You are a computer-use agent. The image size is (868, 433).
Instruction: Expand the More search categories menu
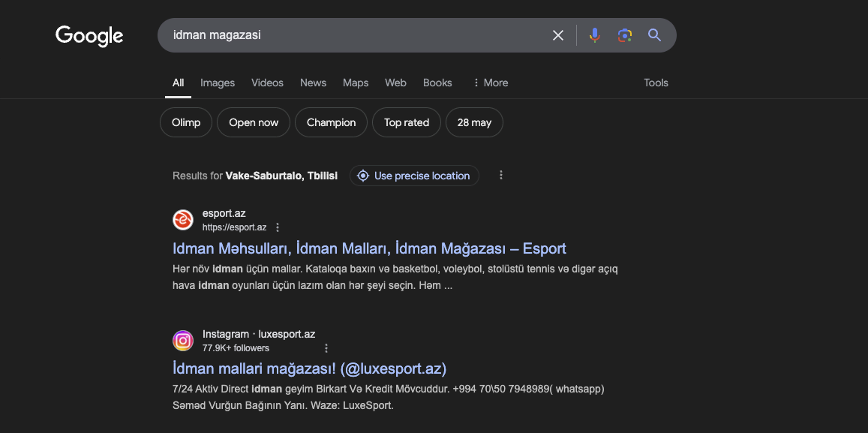click(x=490, y=83)
